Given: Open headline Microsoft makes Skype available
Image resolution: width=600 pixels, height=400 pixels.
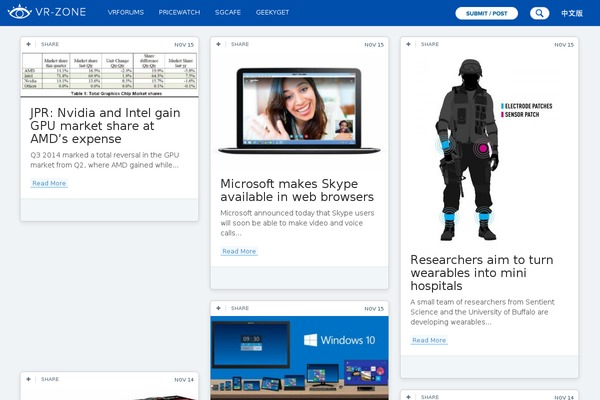Looking at the screenshot, I should click(297, 190).
